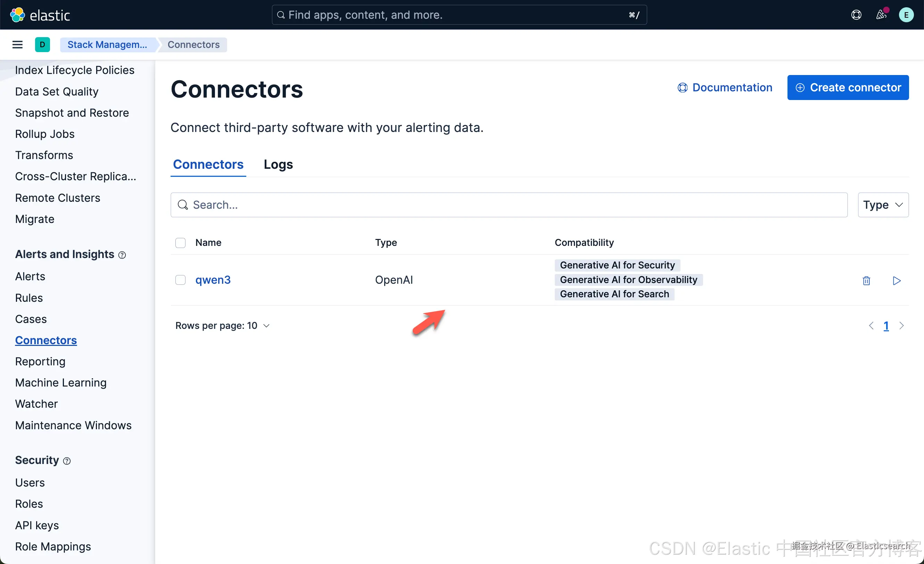Tick the select-all connectors checkbox

[x=180, y=243]
